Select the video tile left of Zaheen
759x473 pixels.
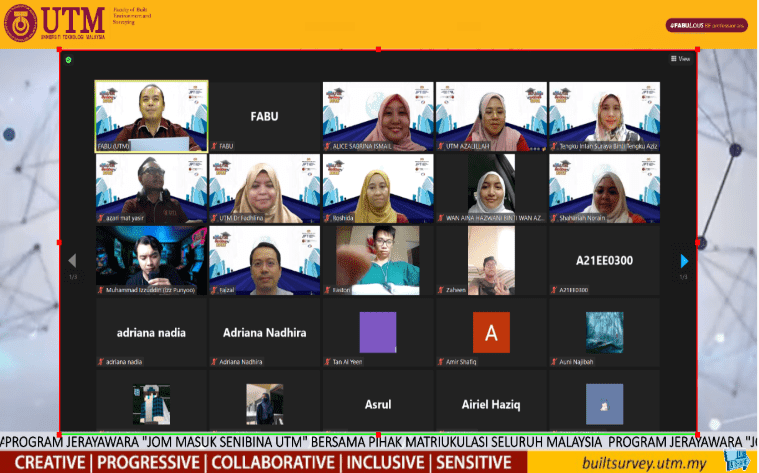(378, 260)
